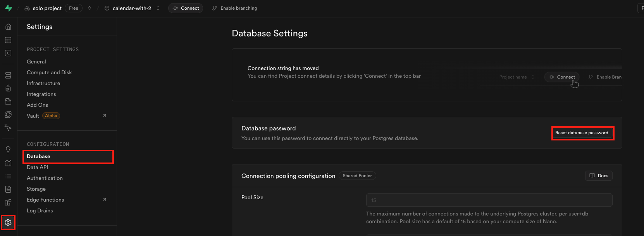Image resolution: width=644 pixels, height=236 pixels.
Task: Open Reports via the chart icon
Action: [8, 163]
